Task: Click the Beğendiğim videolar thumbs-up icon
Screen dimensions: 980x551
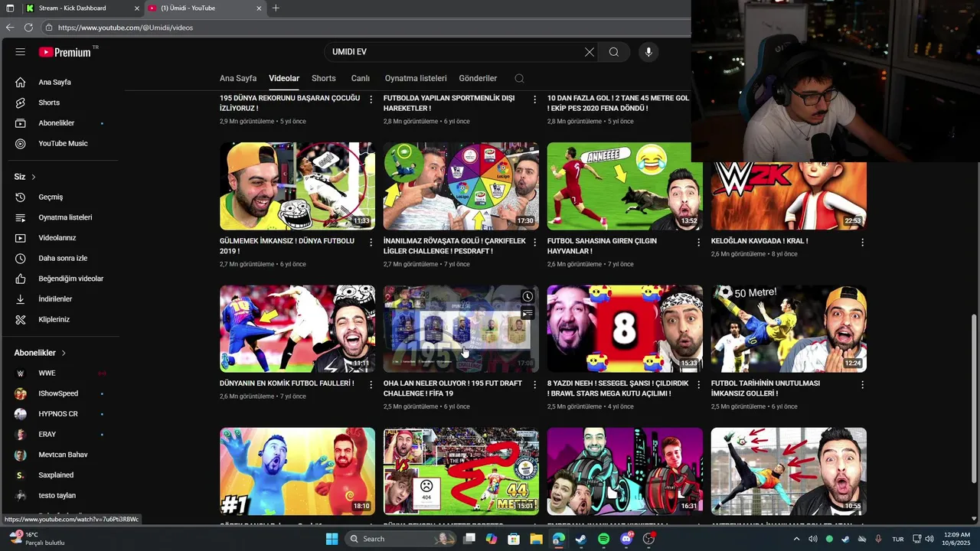Action: [21, 279]
